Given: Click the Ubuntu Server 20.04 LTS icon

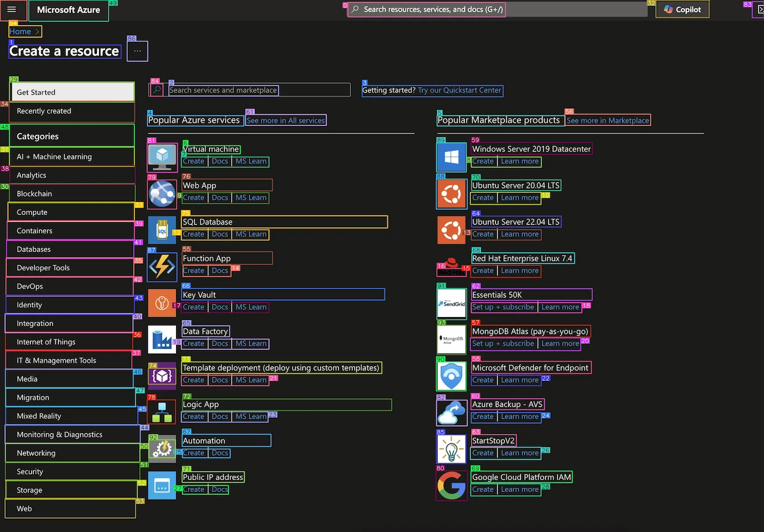Looking at the screenshot, I should [x=451, y=193].
